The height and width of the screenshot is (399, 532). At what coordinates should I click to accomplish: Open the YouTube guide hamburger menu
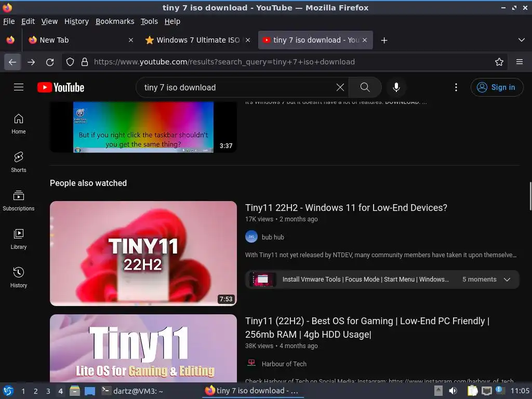(19, 87)
